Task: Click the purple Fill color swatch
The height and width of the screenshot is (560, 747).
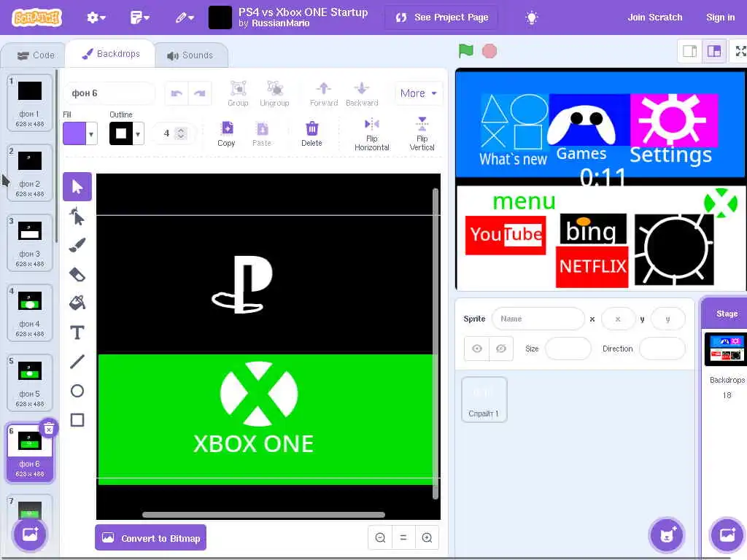Action: tap(74, 134)
